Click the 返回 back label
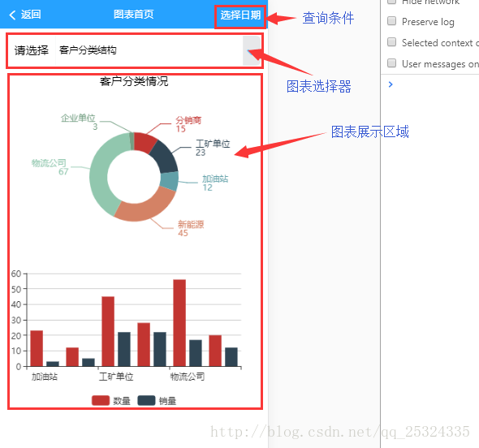Viewport: 479px width, 448px height. click(x=31, y=15)
